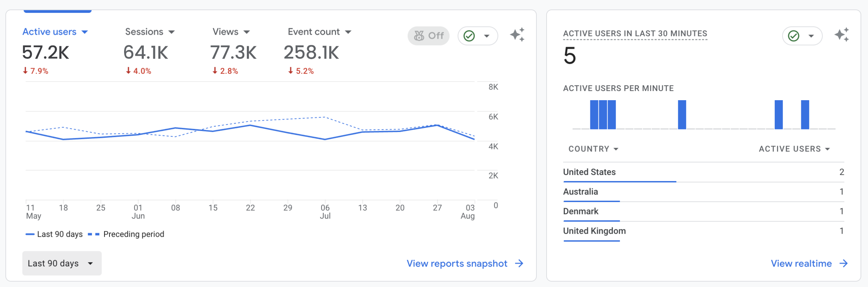
Task: Click the green checkmark data quality icon in the overview card
Action: [x=469, y=36]
